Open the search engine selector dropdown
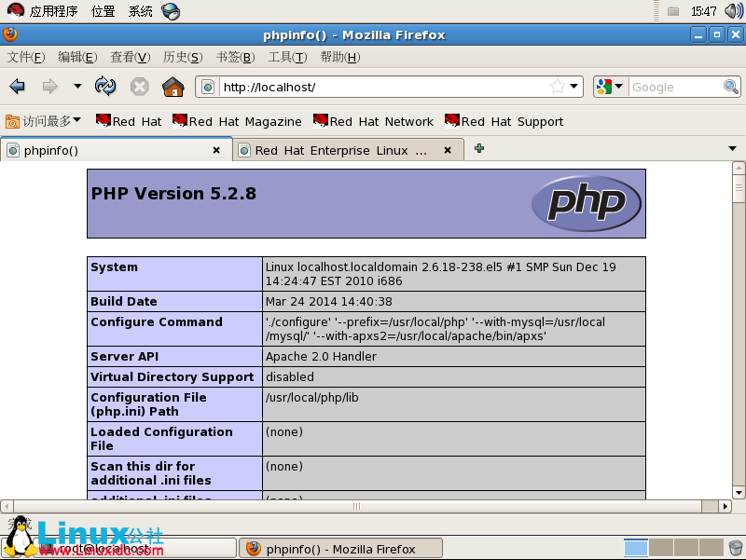The width and height of the screenshot is (746, 560). pos(610,87)
